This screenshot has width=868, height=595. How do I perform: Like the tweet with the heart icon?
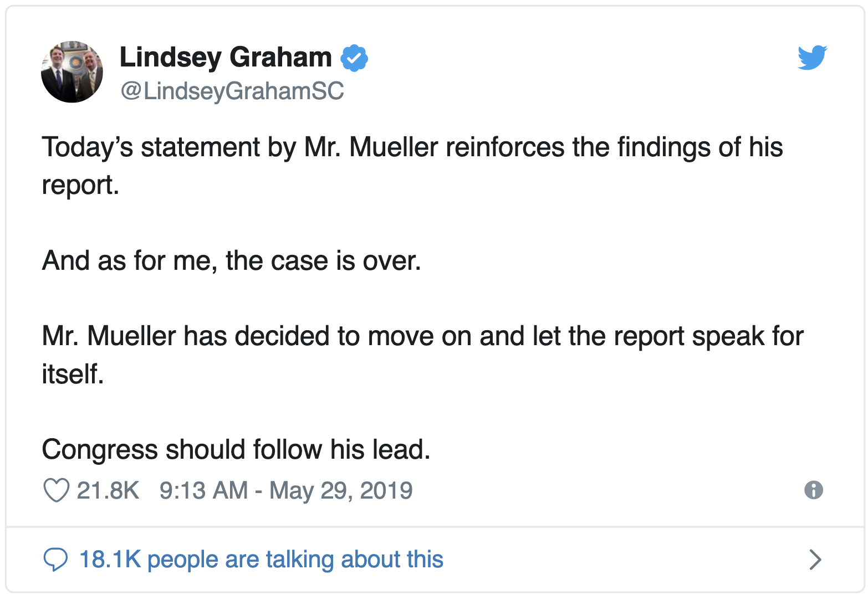[x=56, y=490]
